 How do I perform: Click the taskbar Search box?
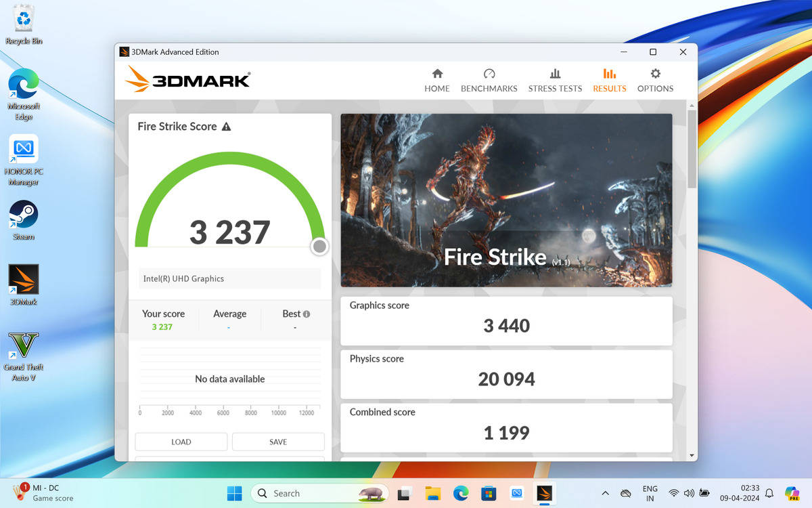coord(319,493)
